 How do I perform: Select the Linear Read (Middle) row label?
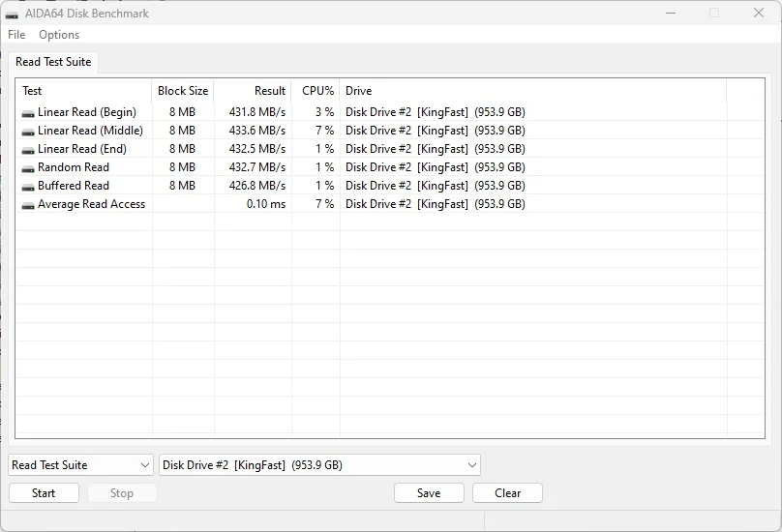click(x=90, y=131)
